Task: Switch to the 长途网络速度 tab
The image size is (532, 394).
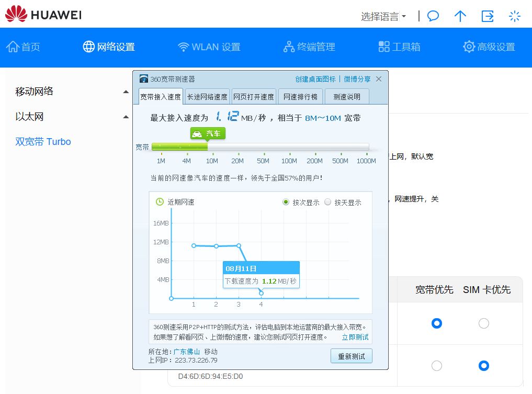Action: [x=207, y=97]
